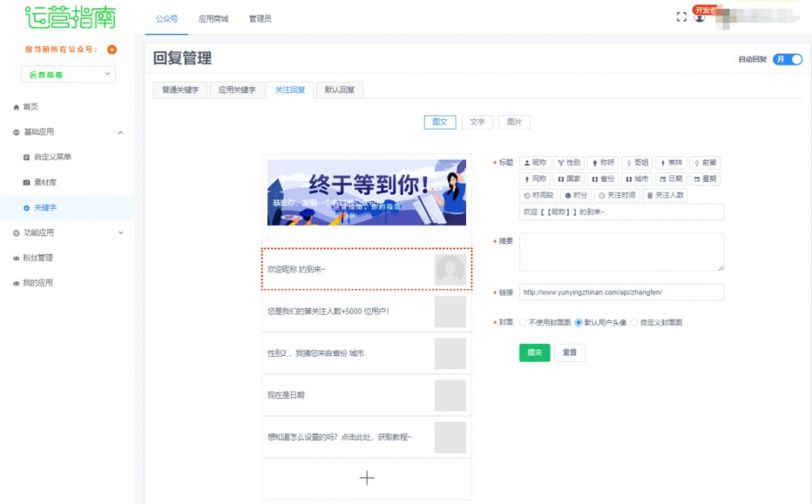Click inside the 摘要 text area

click(621, 252)
